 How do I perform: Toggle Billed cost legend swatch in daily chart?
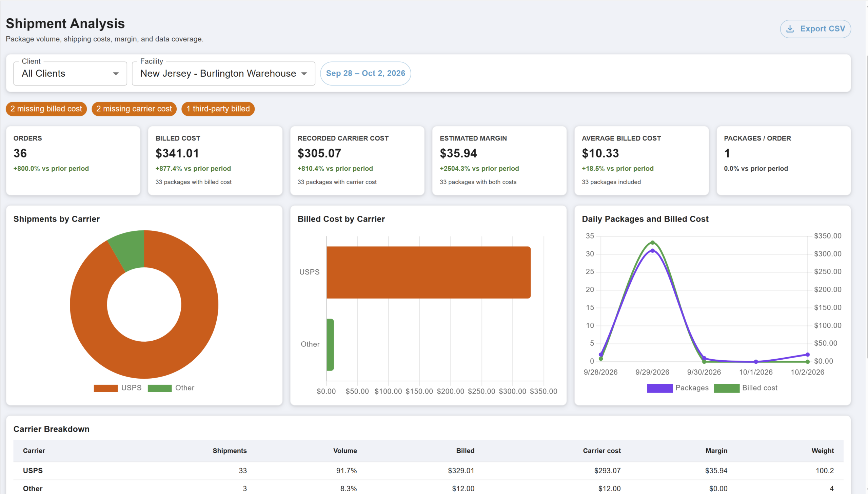[x=727, y=388]
